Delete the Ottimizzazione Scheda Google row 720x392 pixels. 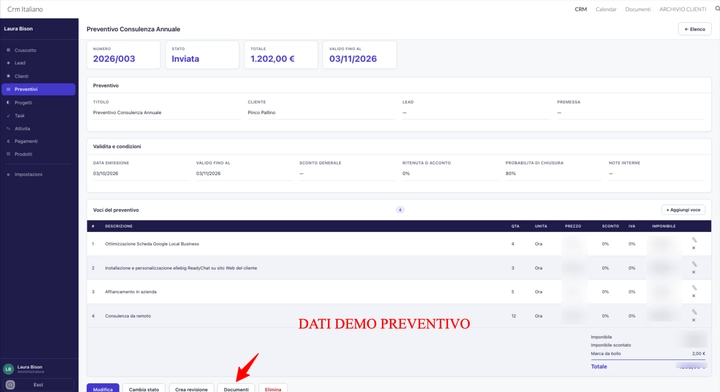point(694,248)
